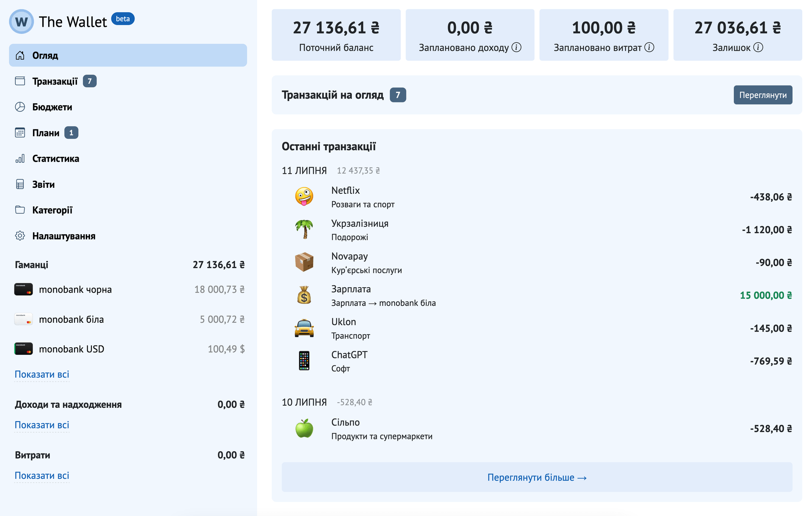Click the card icon next to Транзакції
This screenshot has width=812, height=516.
[x=20, y=81]
